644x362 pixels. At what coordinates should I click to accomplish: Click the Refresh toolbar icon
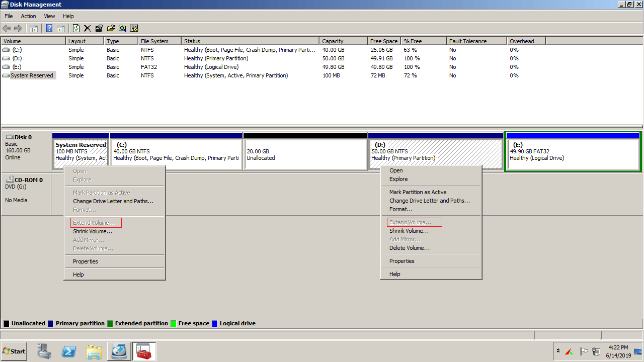pos(76,29)
